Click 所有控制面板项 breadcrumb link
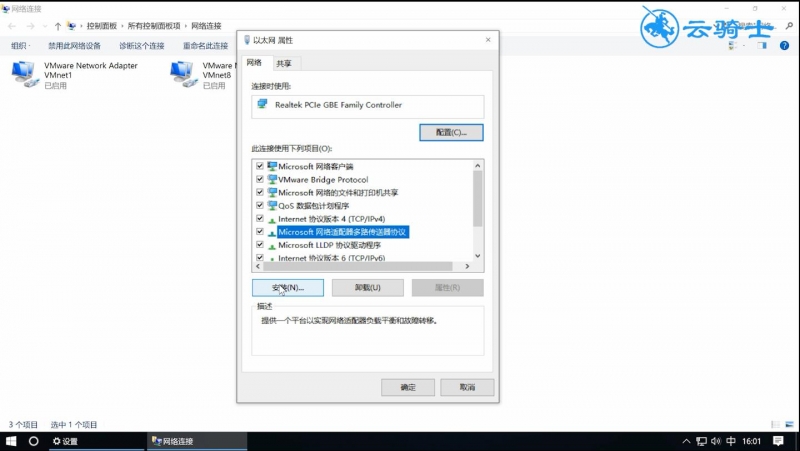This screenshot has width=800, height=451. click(154, 26)
